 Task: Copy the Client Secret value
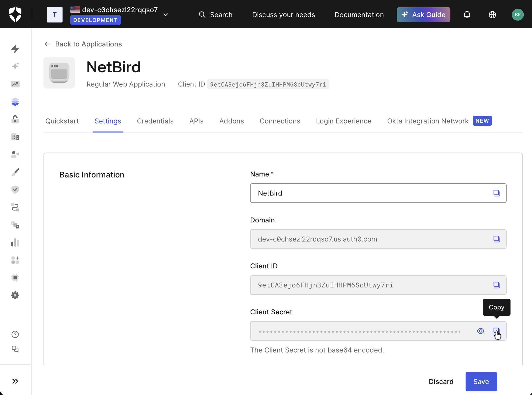[497, 331]
